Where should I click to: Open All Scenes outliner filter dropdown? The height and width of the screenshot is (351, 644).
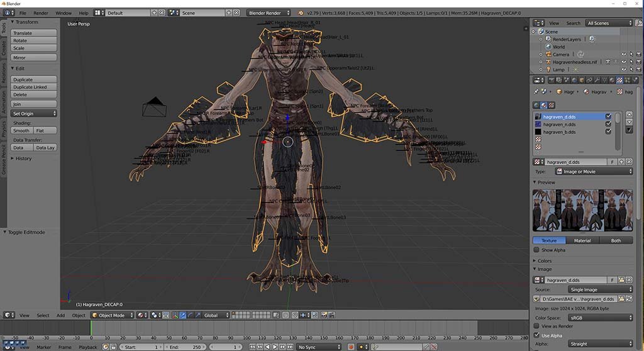point(609,23)
